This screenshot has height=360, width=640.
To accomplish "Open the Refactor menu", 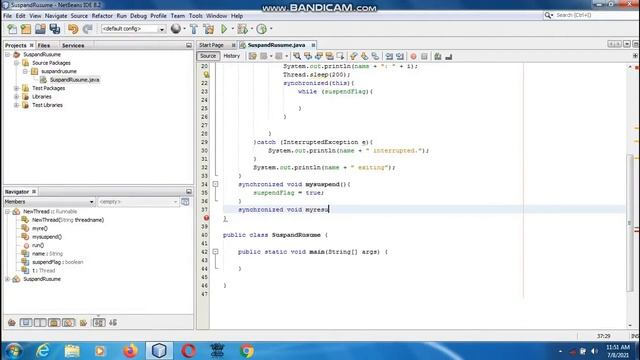I will 102,16.
